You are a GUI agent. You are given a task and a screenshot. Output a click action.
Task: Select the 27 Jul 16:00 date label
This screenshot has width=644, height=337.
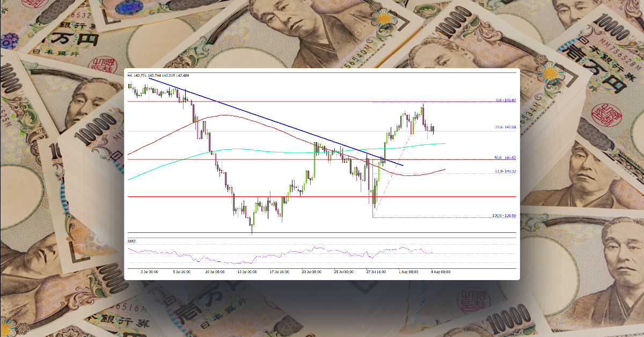377,272
